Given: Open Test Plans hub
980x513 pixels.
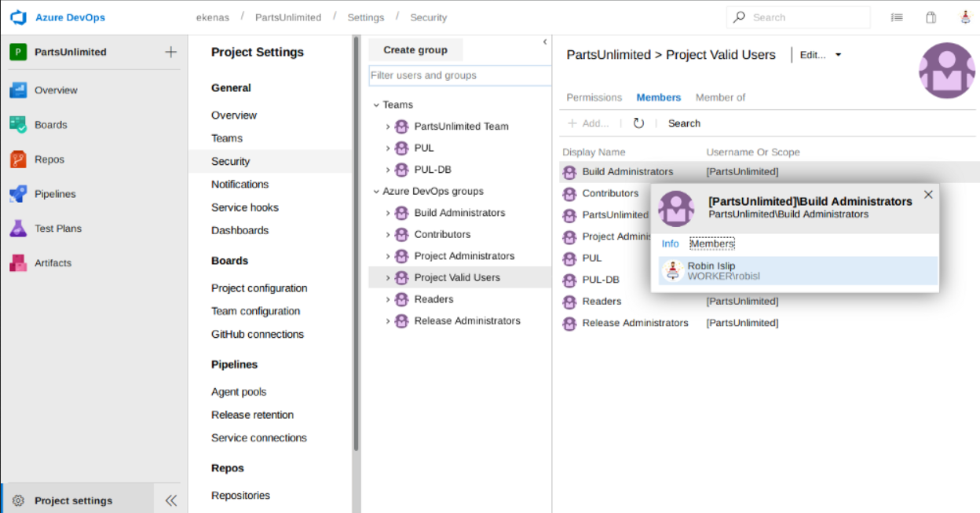Looking at the screenshot, I should [57, 229].
